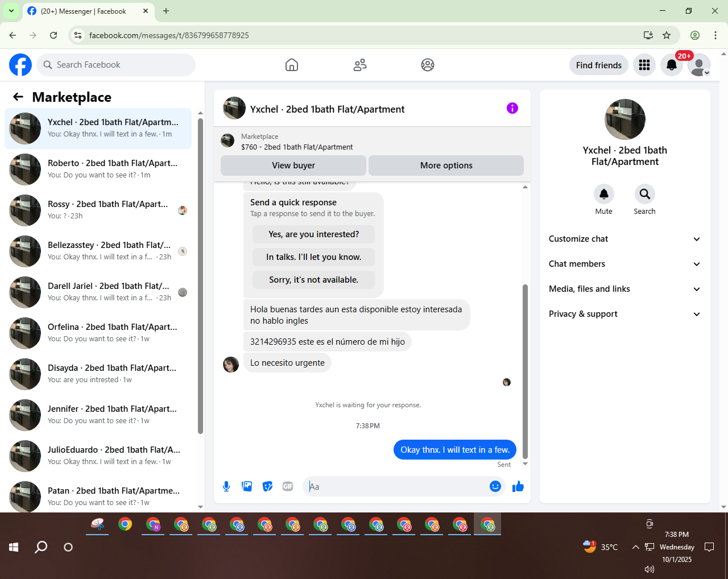Open the account profile picture menu
Viewport: 728px width, 579px height.
pos(699,65)
